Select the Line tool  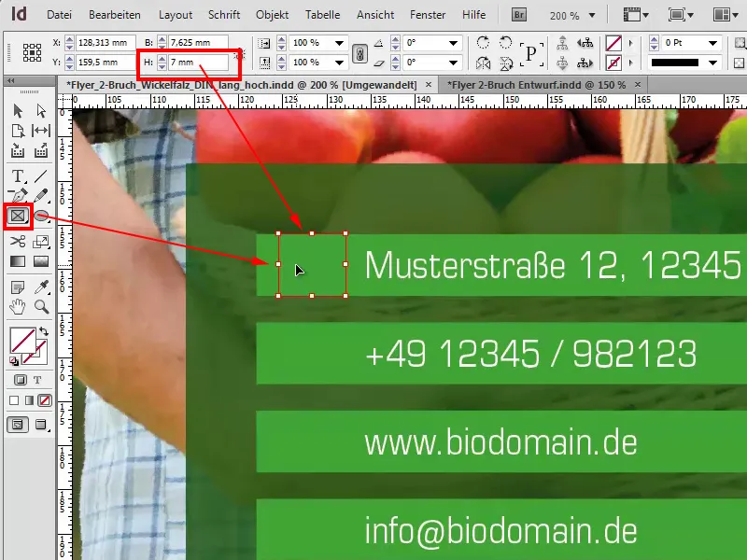[x=41, y=176]
